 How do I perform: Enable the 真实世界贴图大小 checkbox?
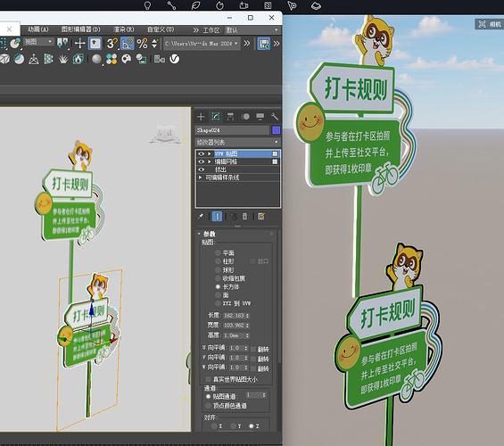[208, 379]
